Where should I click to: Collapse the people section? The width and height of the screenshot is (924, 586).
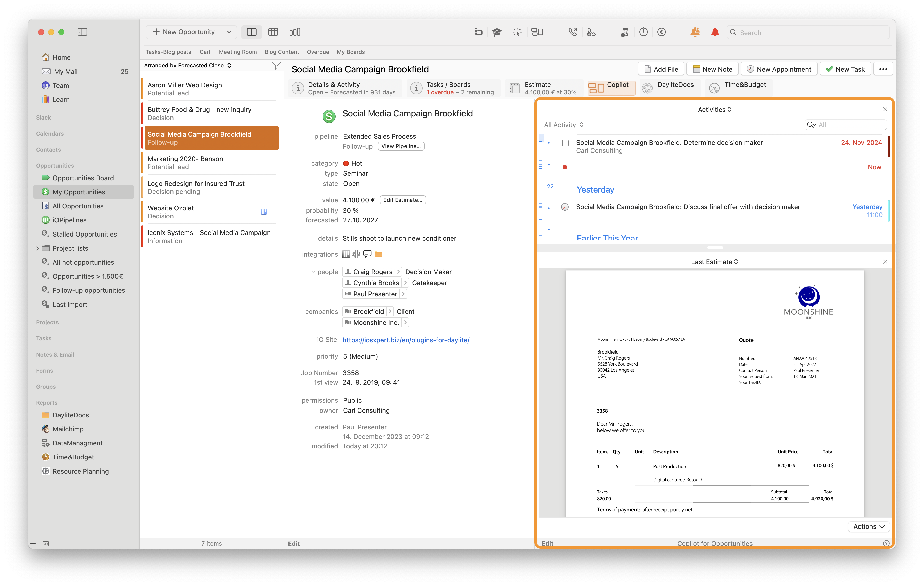coord(313,272)
